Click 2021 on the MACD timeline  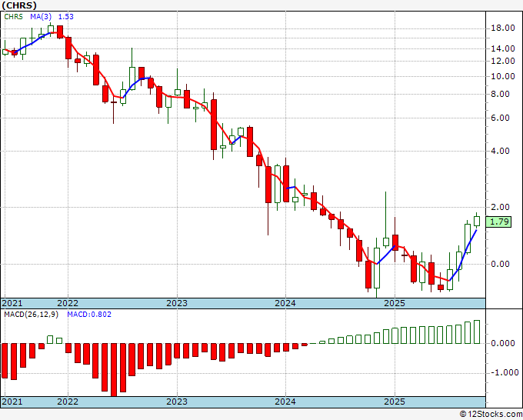pyautogui.click(x=12, y=402)
